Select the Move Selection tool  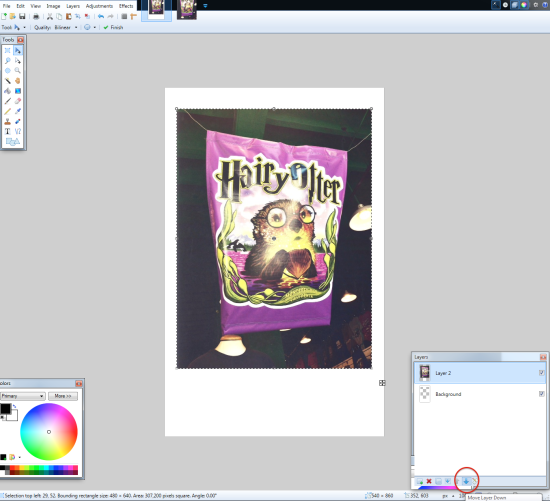coord(18,61)
